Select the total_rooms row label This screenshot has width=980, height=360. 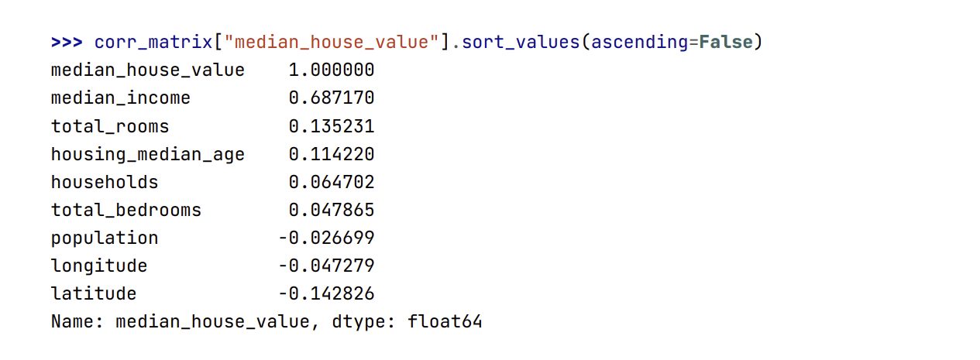[110, 126]
